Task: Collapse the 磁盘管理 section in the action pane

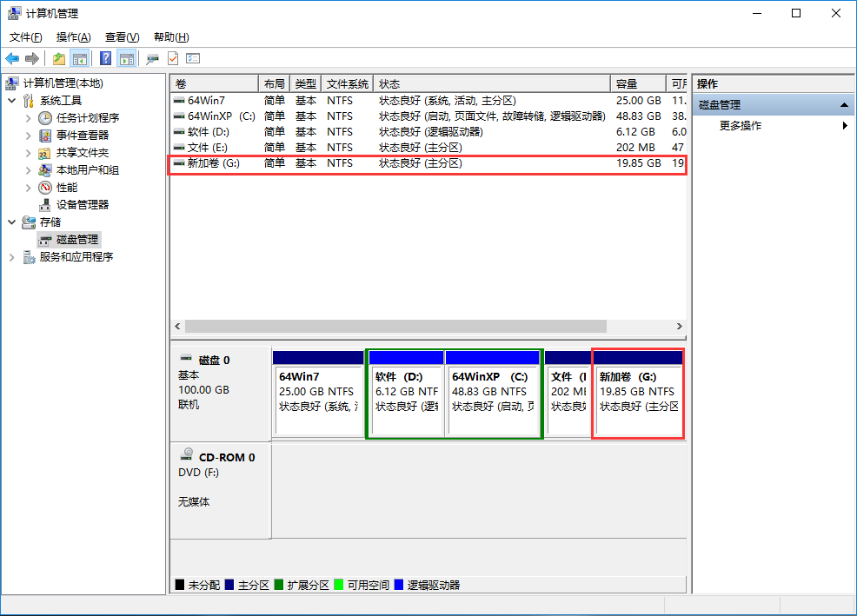Action: click(844, 104)
